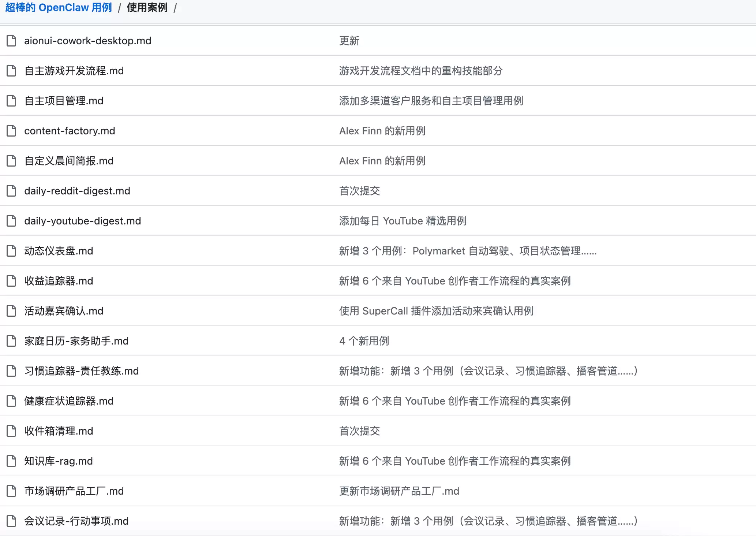Click the file icon next to content-factory.md
Screen dimensions: 756x536
click(x=11, y=131)
